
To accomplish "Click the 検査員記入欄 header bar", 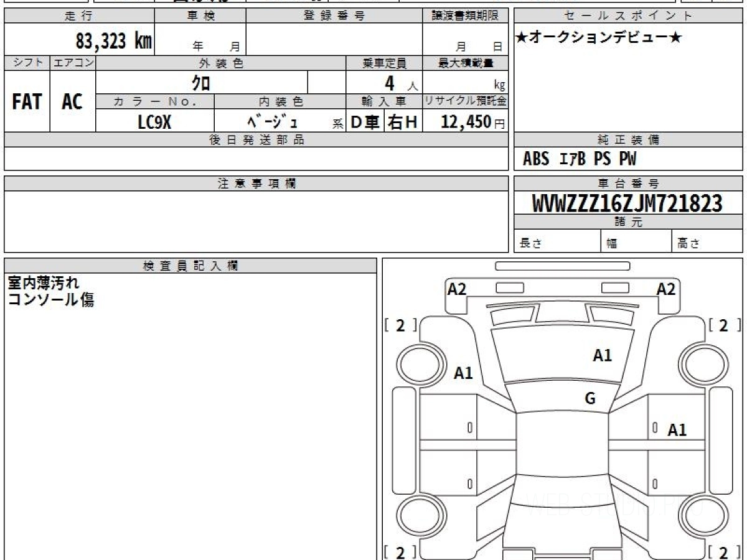I will click(x=190, y=266).
